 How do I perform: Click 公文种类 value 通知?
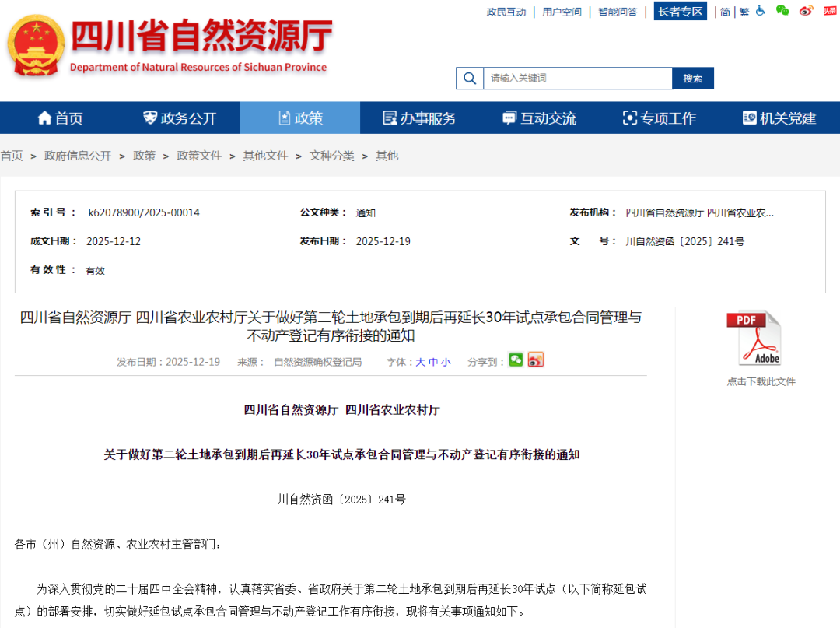tap(366, 212)
